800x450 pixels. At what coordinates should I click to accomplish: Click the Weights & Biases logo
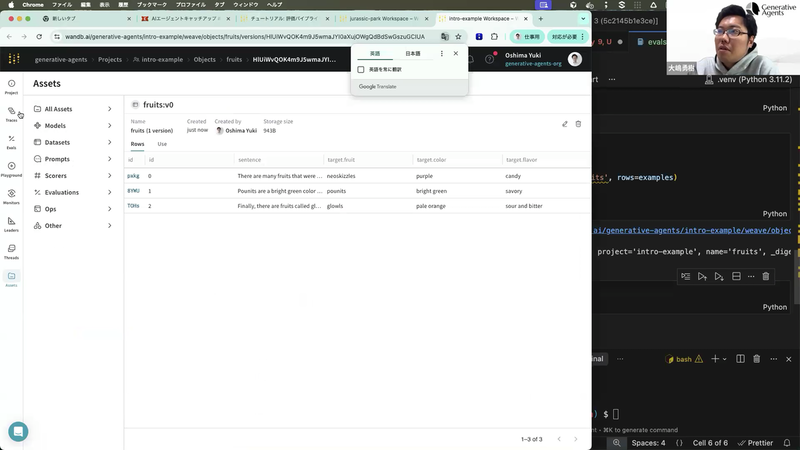pyautogui.click(x=14, y=59)
